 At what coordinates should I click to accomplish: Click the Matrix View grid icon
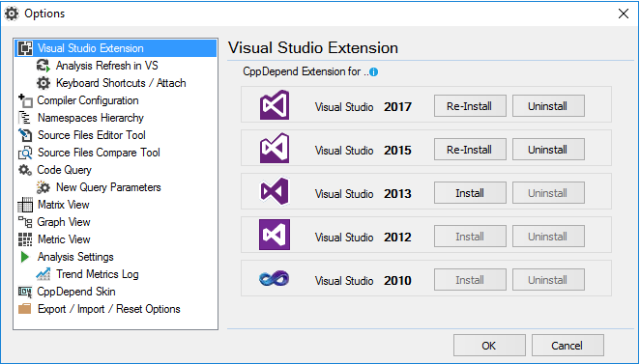click(x=25, y=205)
